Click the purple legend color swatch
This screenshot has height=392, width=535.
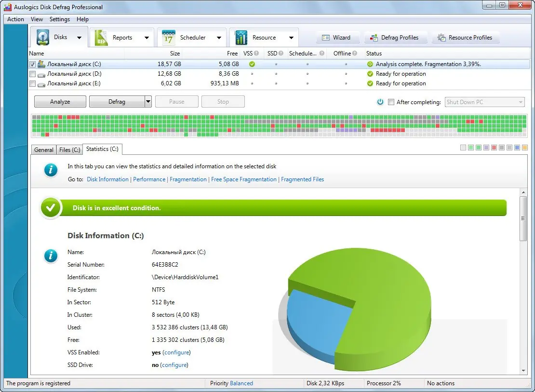pyautogui.click(x=486, y=148)
